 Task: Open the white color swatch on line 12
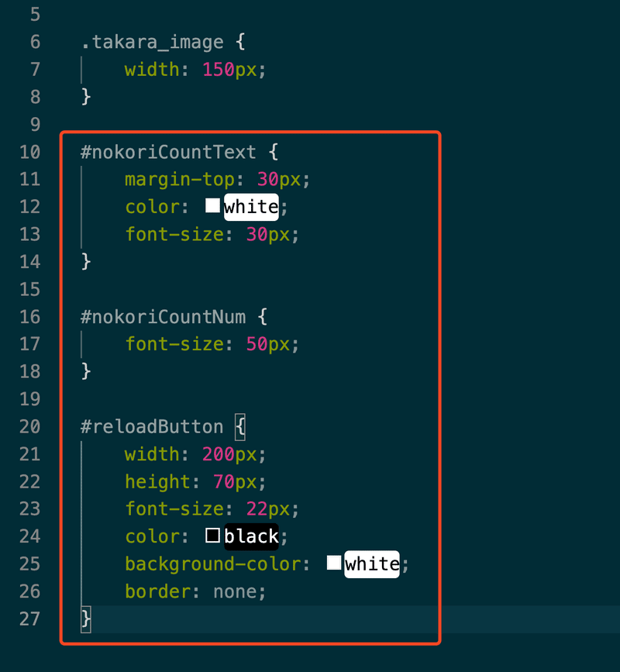point(212,205)
